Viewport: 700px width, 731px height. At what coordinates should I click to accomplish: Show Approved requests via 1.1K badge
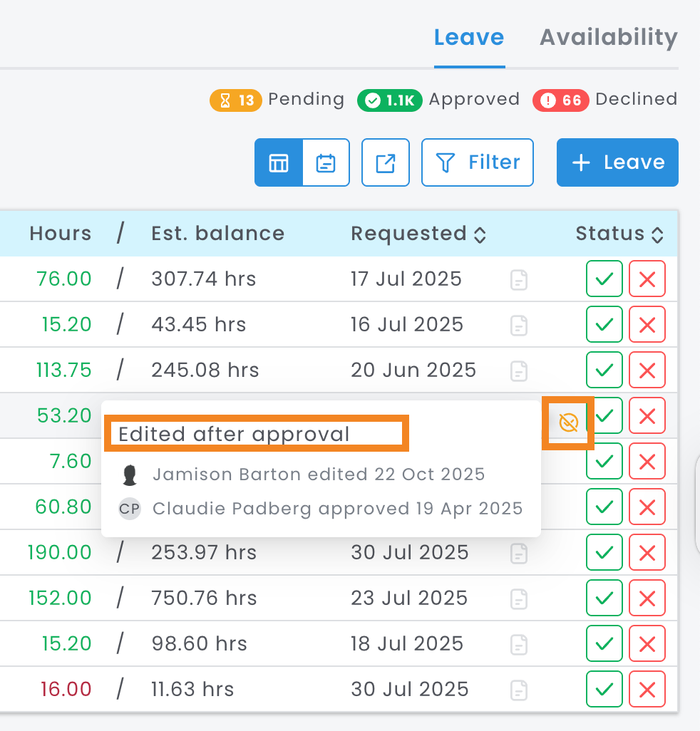coord(390,100)
